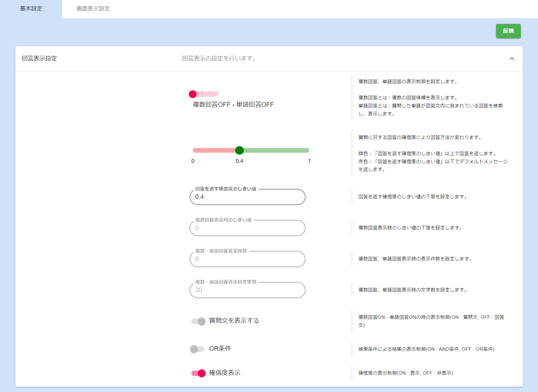The width and height of the screenshot is (538, 392).
Task: Click the 複数回答表示時のしきい値 input field
Action: pyautogui.click(x=247, y=228)
